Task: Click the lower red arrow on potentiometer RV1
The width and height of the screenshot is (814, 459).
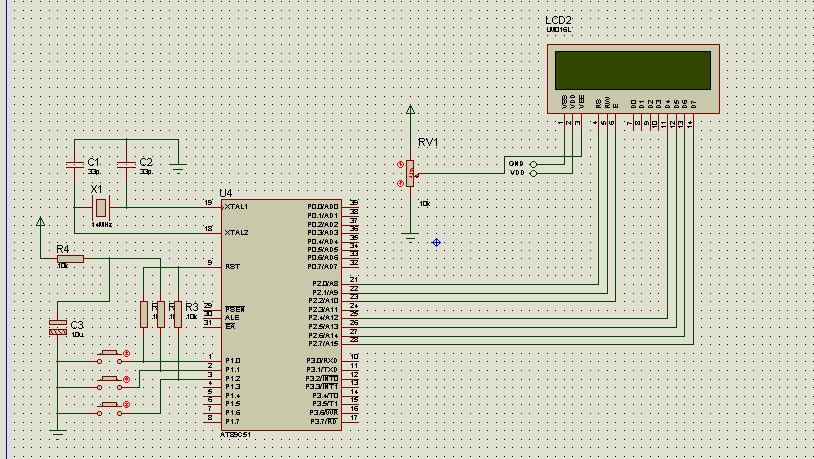Action: 400,183
